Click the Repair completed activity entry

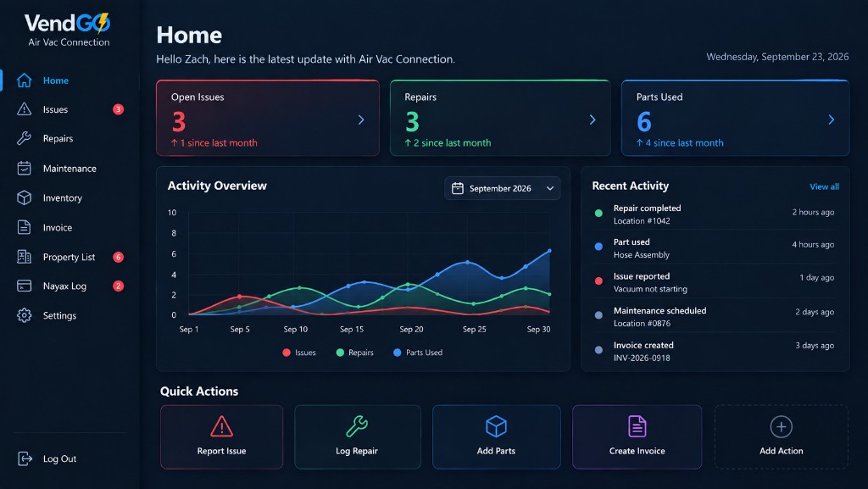click(x=714, y=214)
